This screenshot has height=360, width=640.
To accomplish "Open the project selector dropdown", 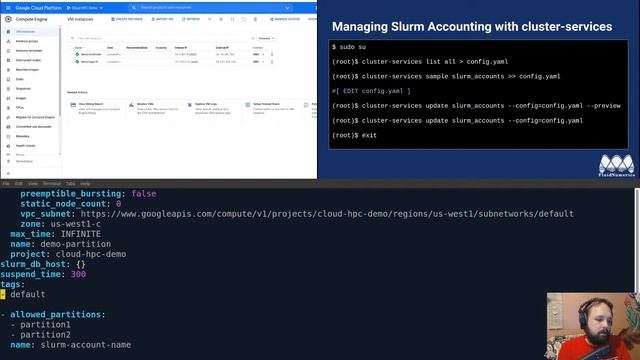I will [84, 8].
